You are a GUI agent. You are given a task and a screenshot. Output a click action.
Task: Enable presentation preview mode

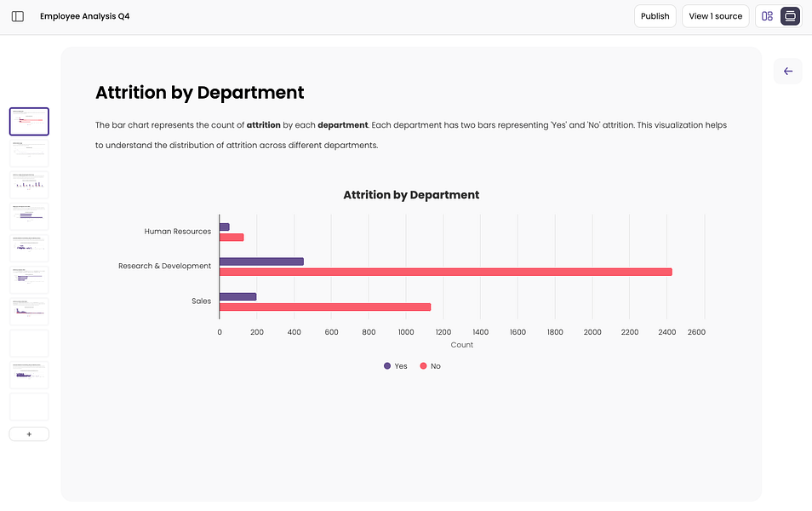pyautogui.click(x=790, y=16)
